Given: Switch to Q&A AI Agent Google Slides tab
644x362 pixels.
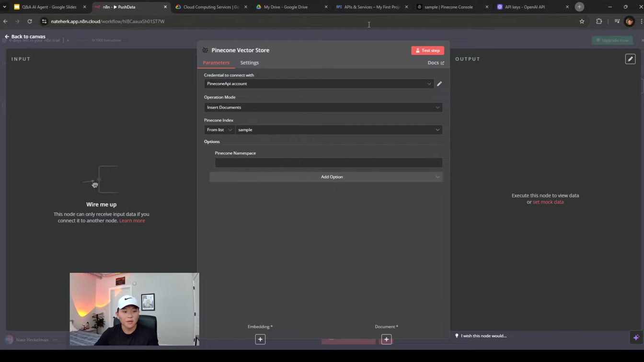Looking at the screenshot, I should coord(49,7).
